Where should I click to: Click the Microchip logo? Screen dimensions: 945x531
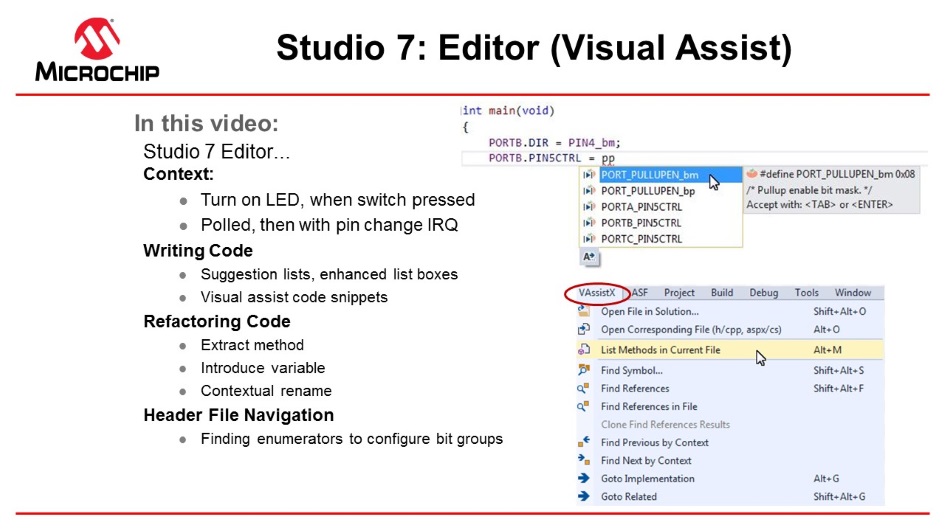97,49
